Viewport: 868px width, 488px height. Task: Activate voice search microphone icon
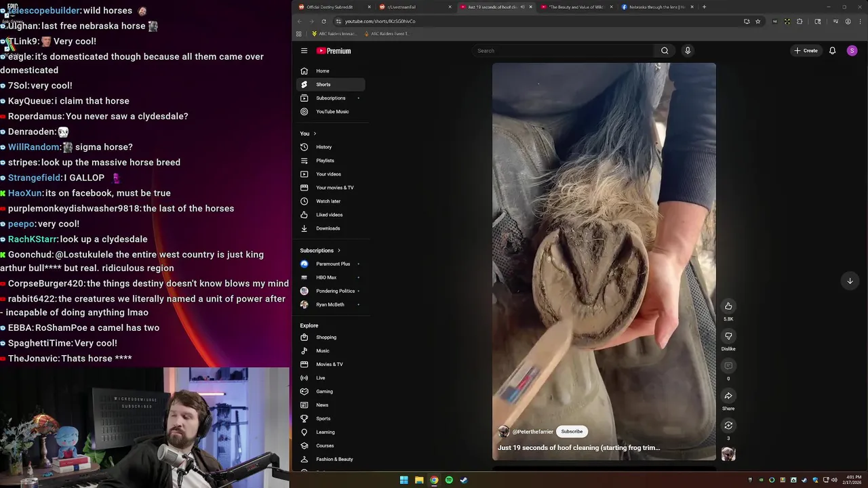[688, 51]
